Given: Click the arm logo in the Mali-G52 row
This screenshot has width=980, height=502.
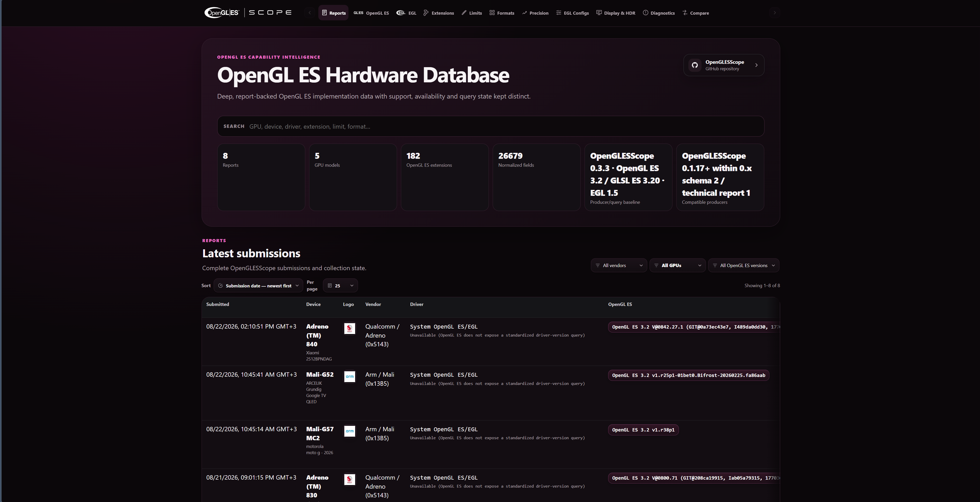Looking at the screenshot, I should (x=350, y=377).
